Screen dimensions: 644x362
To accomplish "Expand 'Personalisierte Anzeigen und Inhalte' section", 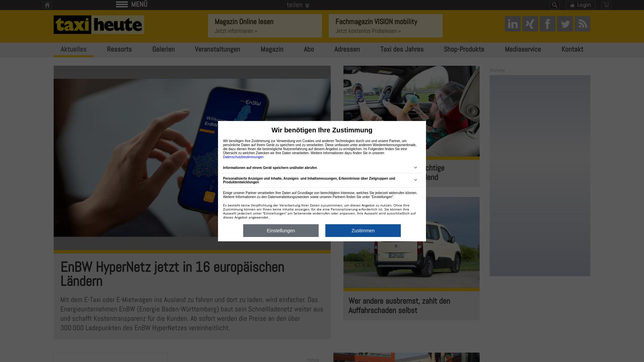I will click(x=322, y=180).
